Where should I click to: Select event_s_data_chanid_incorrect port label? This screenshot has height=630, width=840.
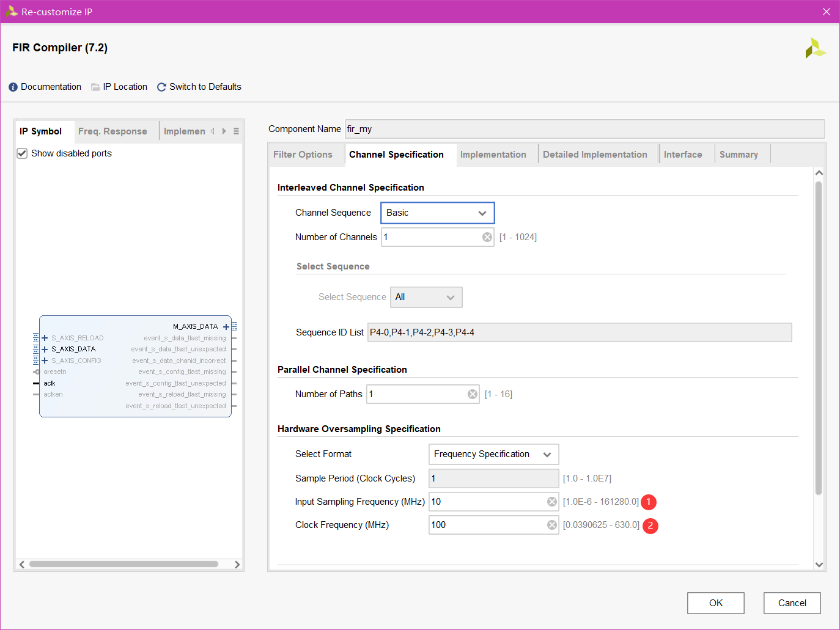tap(179, 361)
